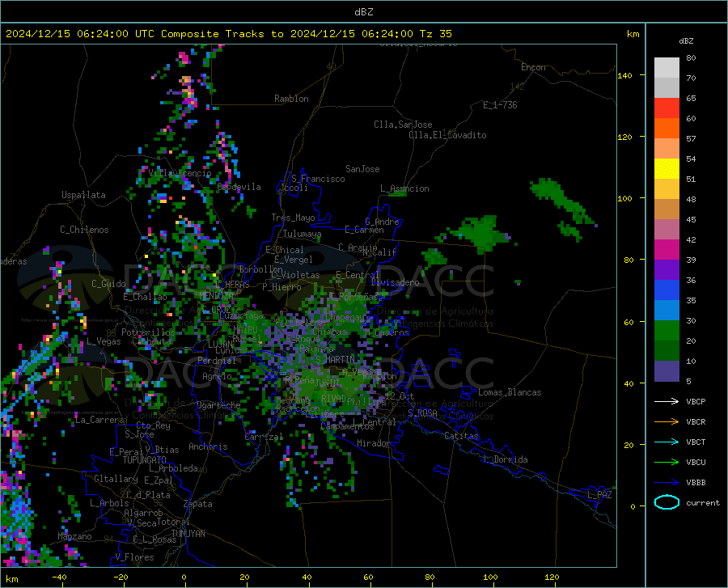Image resolution: width=728 pixels, height=588 pixels.
Task: Click the Gltallary place label
Action: [116, 479]
